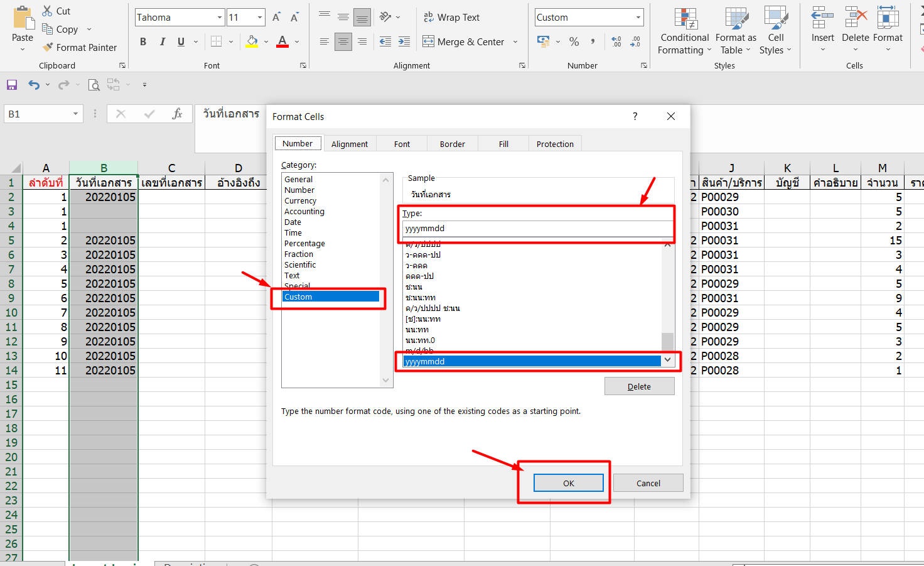Image resolution: width=924 pixels, height=566 pixels.
Task: Toggle Center horizontal alignment in ribbon
Action: 343,41
